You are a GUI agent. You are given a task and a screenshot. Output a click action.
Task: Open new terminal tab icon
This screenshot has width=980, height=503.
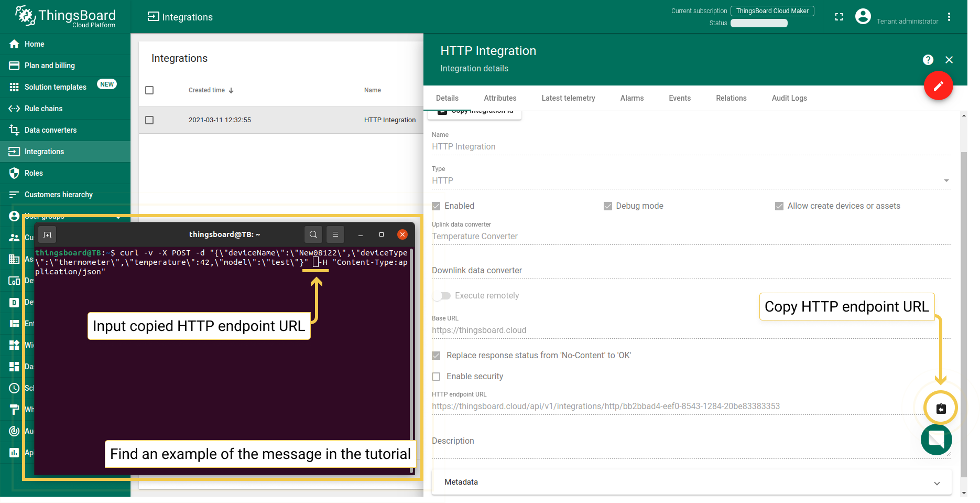47,234
